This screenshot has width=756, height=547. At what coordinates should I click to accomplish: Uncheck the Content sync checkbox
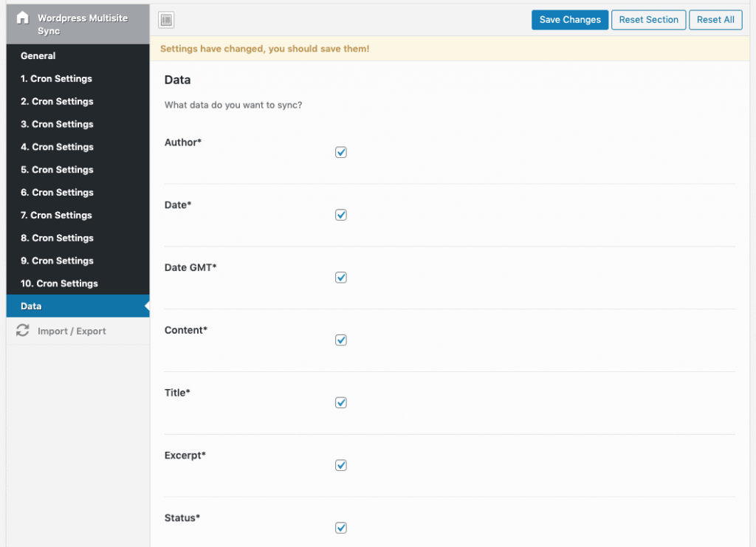pyautogui.click(x=341, y=340)
